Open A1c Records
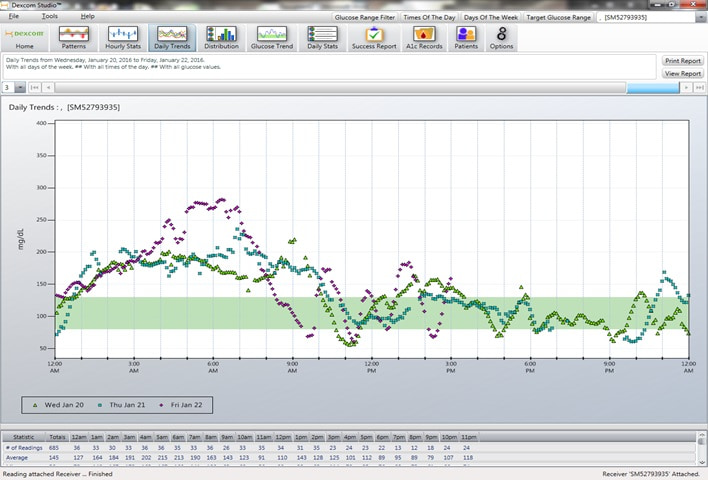The height and width of the screenshot is (480, 708). pos(425,38)
